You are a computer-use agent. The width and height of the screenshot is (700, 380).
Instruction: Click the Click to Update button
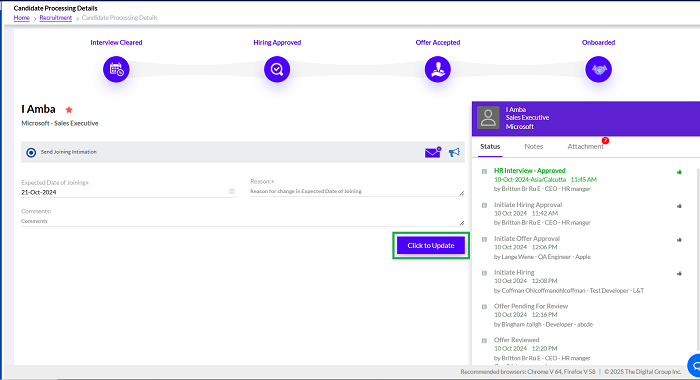click(x=431, y=246)
